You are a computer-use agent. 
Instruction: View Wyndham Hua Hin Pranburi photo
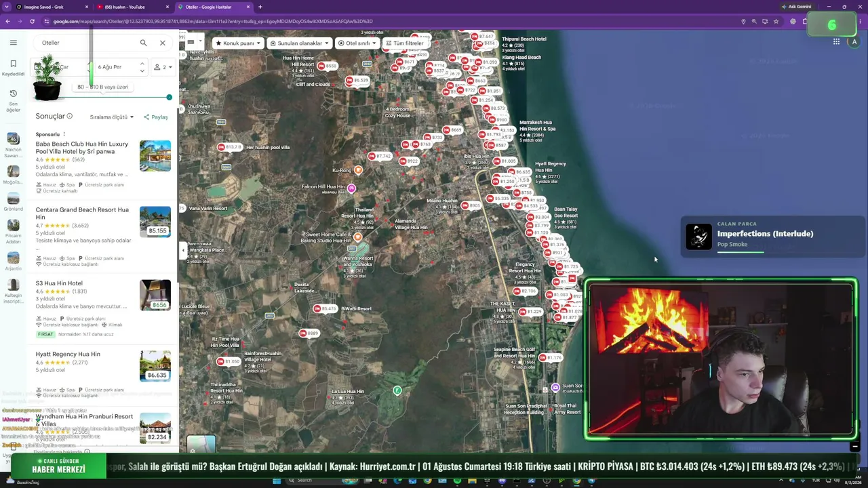pos(155,428)
